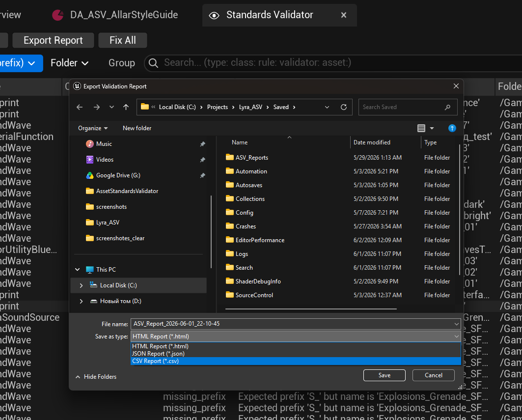The height and width of the screenshot is (420, 522).
Task: Switch to DA_ASV_AllarStyleGuide tab
Action: click(x=115, y=15)
